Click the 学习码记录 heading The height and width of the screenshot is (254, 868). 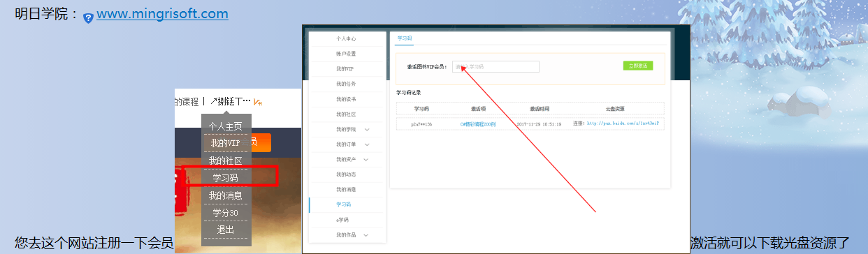tap(409, 92)
